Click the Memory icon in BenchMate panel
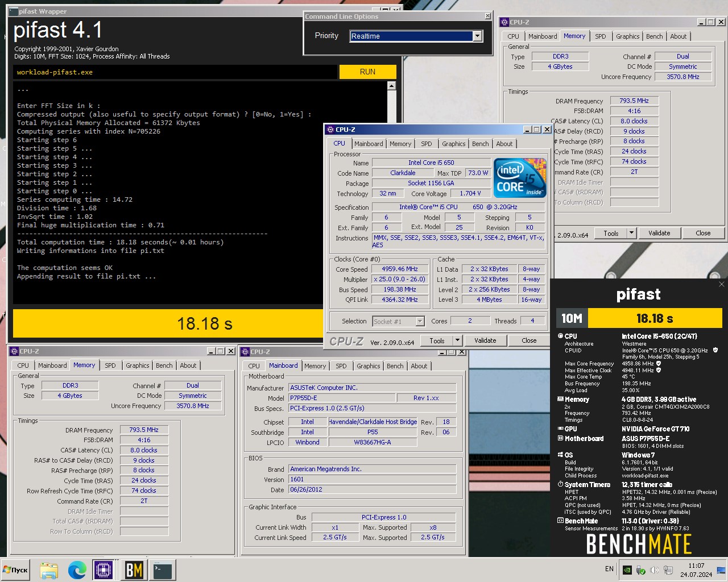Image resolution: width=728 pixels, height=582 pixels. pyautogui.click(x=560, y=400)
